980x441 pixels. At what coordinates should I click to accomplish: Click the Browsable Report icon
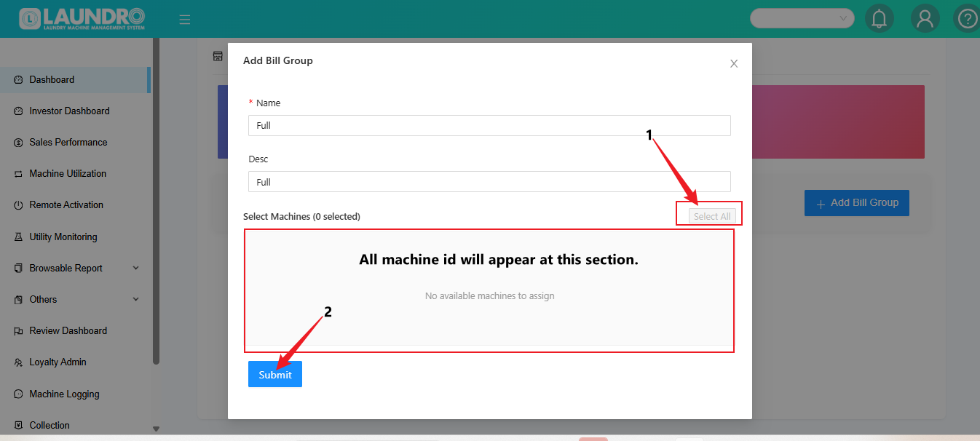(x=19, y=269)
